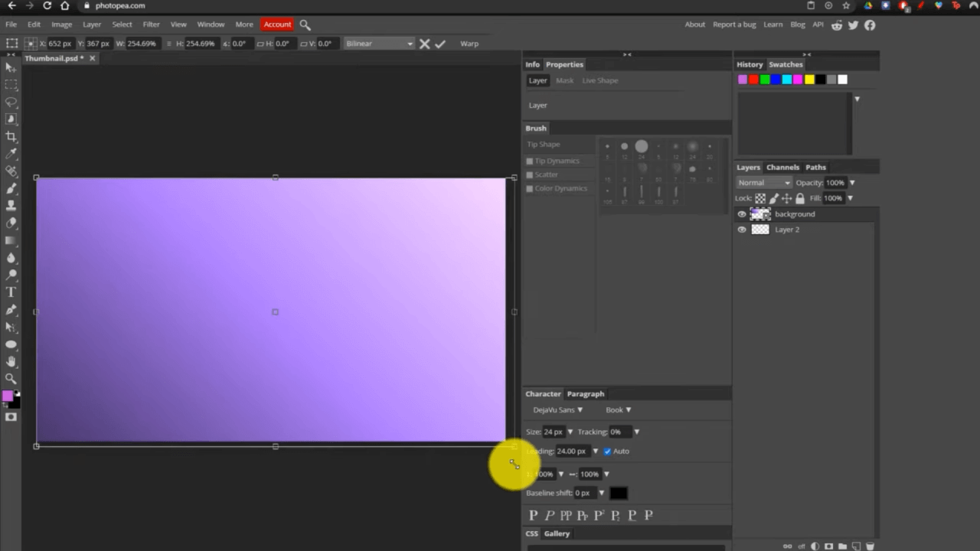Apply Faux Italic text style
The height and width of the screenshot is (551, 980).
549,515
